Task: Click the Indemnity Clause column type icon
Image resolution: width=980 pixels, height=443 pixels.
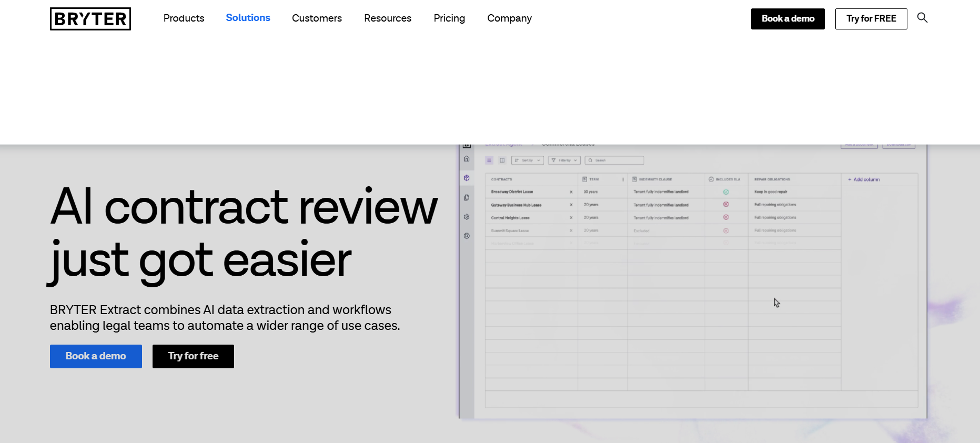Action: [x=635, y=179]
